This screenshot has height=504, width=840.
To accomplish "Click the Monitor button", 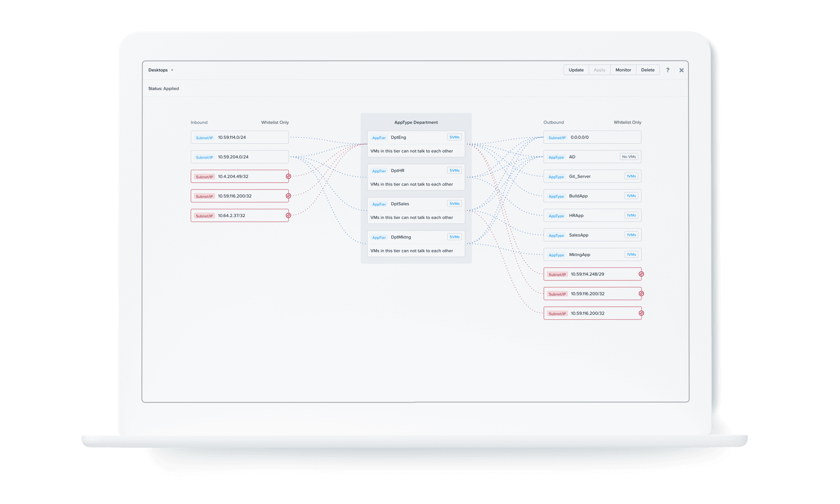I will (x=623, y=70).
